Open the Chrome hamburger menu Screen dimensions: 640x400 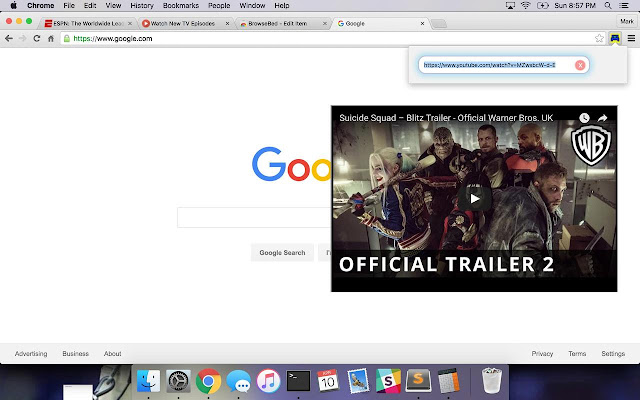(631, 38)
